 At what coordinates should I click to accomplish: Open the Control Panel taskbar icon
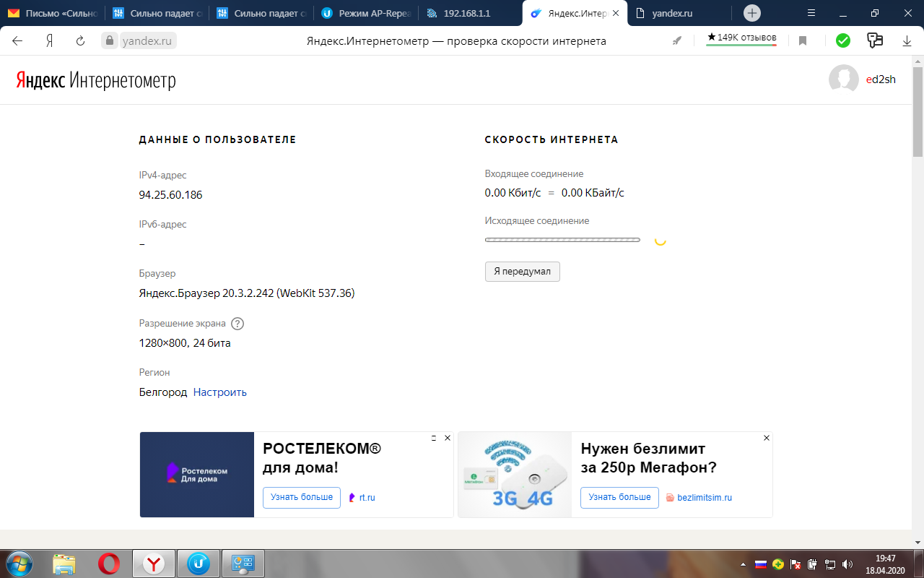tap(243, 563)
